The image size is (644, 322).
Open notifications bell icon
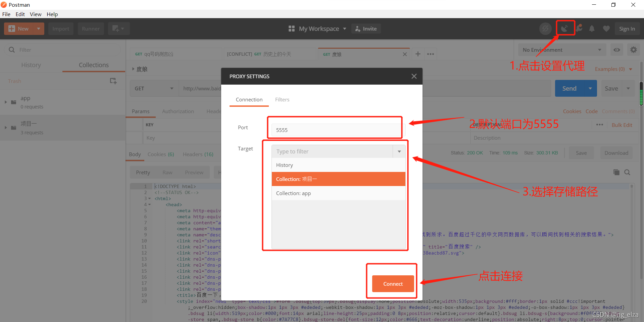coord(592,29)
